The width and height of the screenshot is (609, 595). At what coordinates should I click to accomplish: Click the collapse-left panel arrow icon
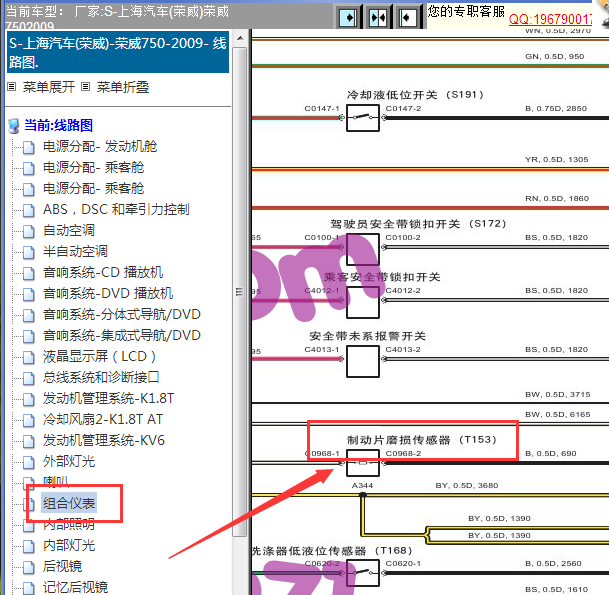click(408, 17)
